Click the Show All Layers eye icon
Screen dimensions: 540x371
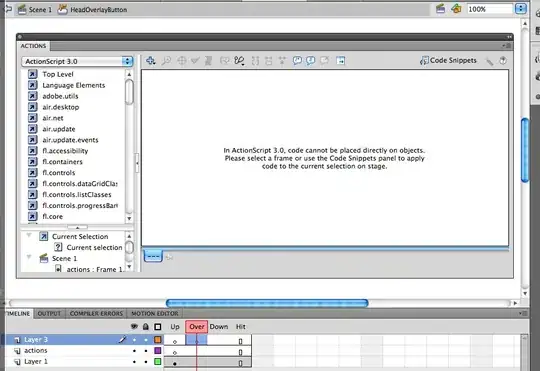(x=134, y=327)
